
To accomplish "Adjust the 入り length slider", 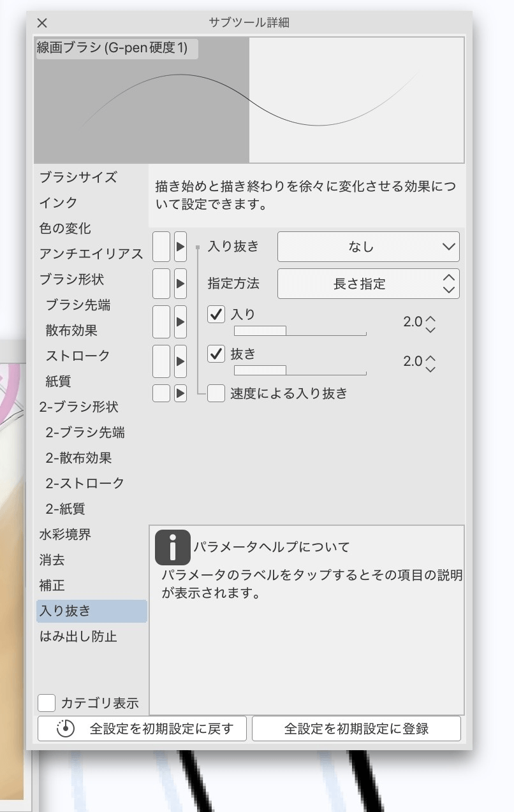I will [300, 330].
